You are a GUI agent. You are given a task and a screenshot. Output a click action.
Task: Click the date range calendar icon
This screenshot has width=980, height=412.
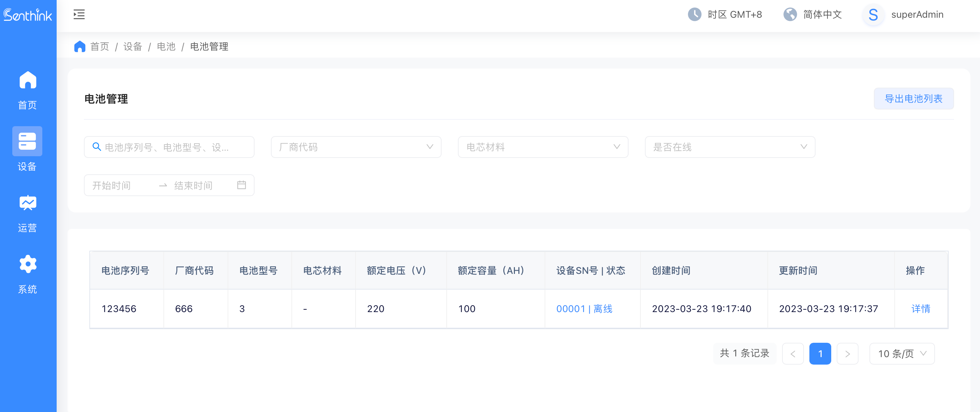coord(242,185)
